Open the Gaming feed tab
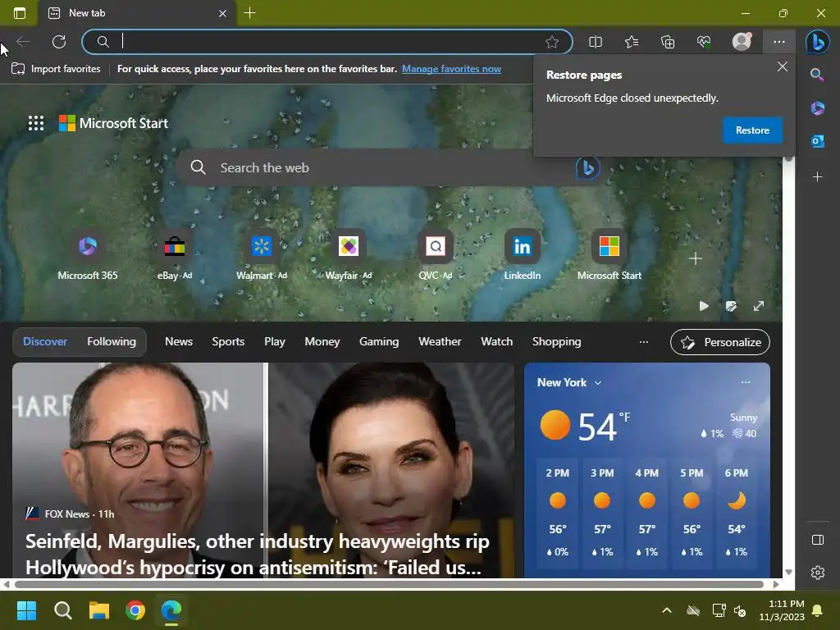Screen dimensions: 840x630 coord(379,342)
